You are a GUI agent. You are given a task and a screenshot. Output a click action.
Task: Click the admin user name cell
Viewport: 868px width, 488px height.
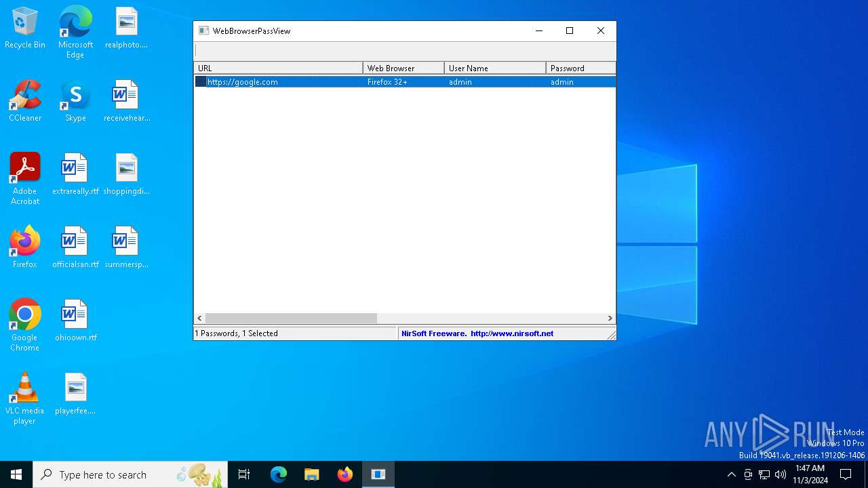coord(460,82)
